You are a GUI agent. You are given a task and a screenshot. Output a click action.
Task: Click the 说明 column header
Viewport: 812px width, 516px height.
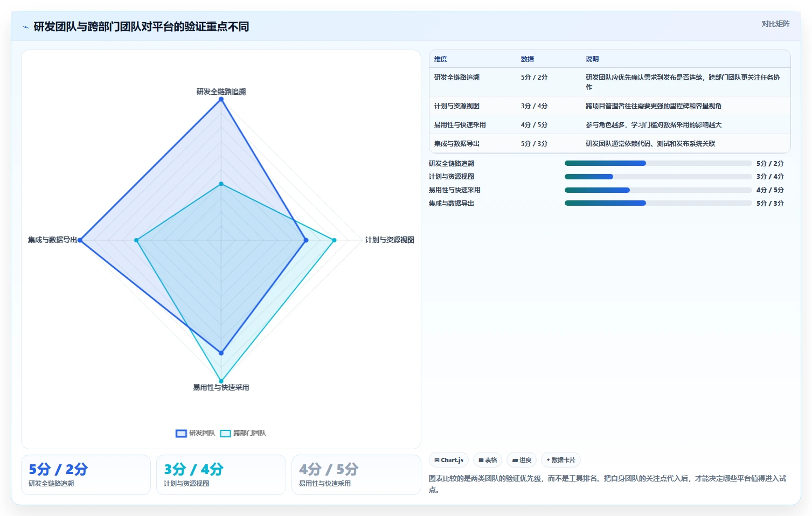tap(592, 59)
